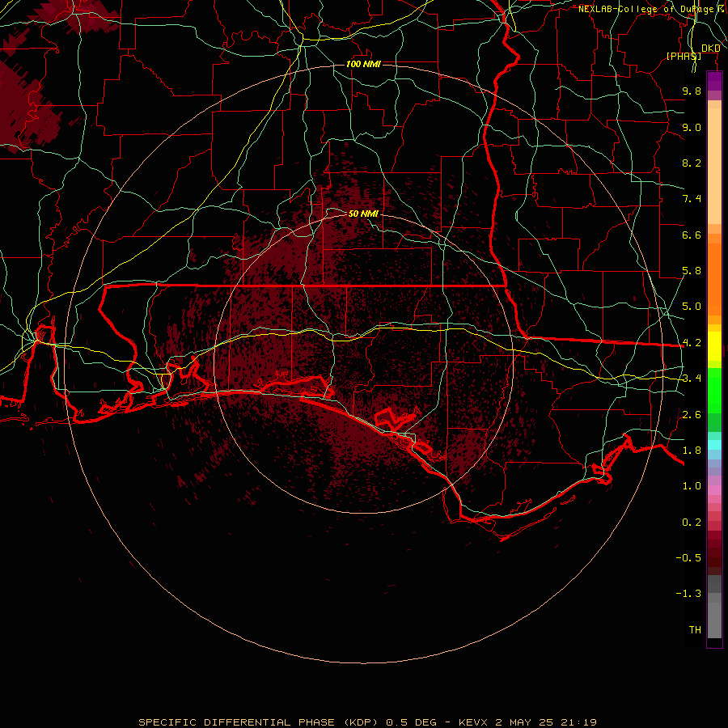Click the bright green color bar segment
Image resolution: width=728 pixels, height=728 pixels.
714,390
